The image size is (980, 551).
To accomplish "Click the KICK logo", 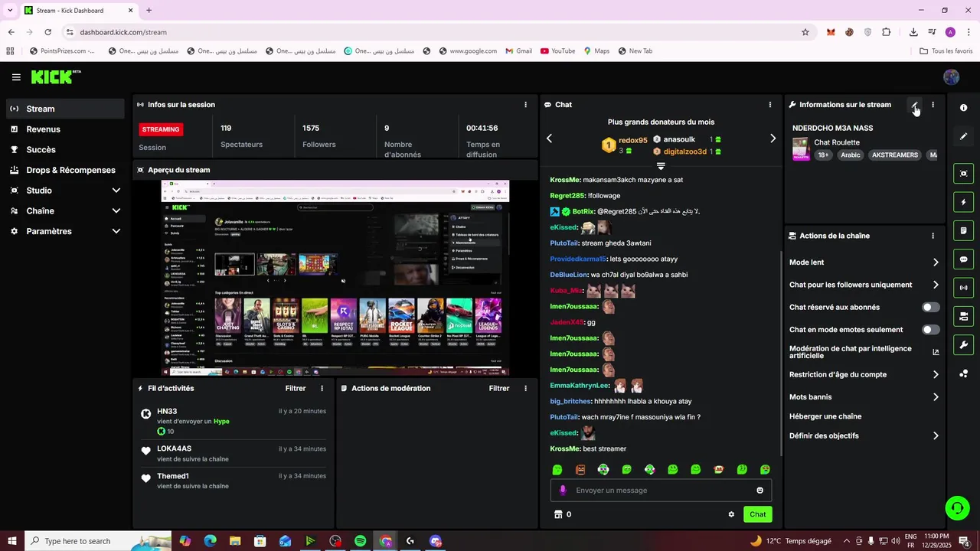I will (55, 77).
